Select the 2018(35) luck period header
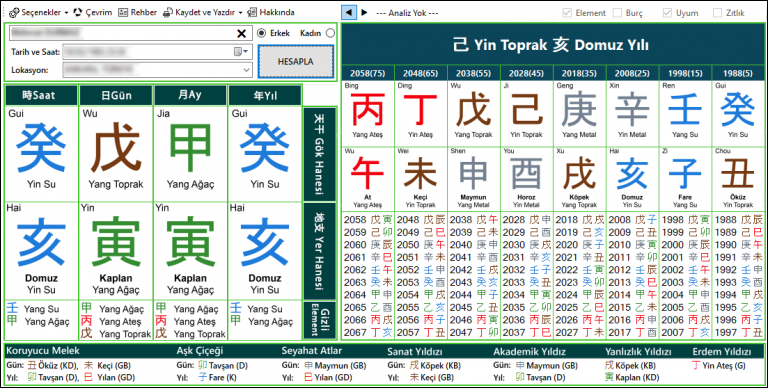This screenshot has height=388, width=768. coord(579,73)
